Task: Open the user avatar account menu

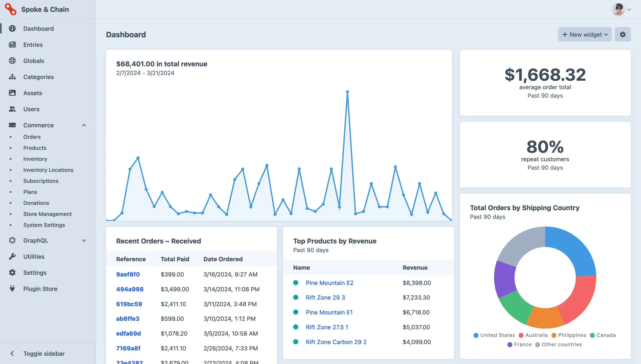Action: click(619, 9)
